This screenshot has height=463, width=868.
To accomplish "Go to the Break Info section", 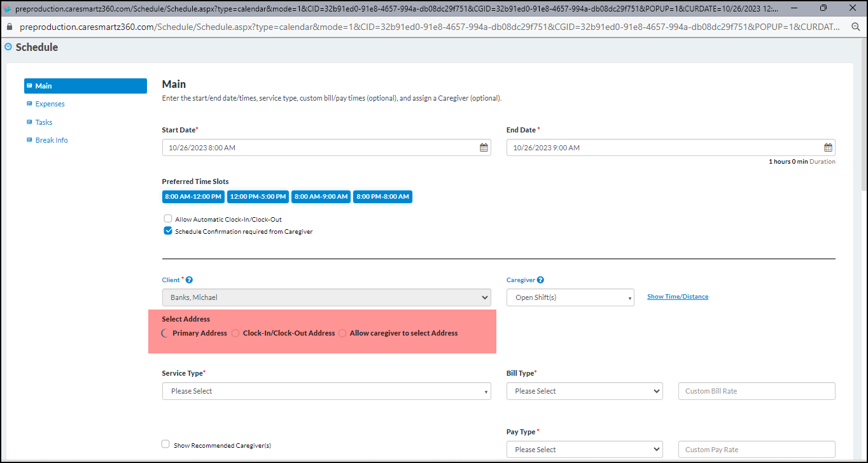I will [x=51, y=140].
